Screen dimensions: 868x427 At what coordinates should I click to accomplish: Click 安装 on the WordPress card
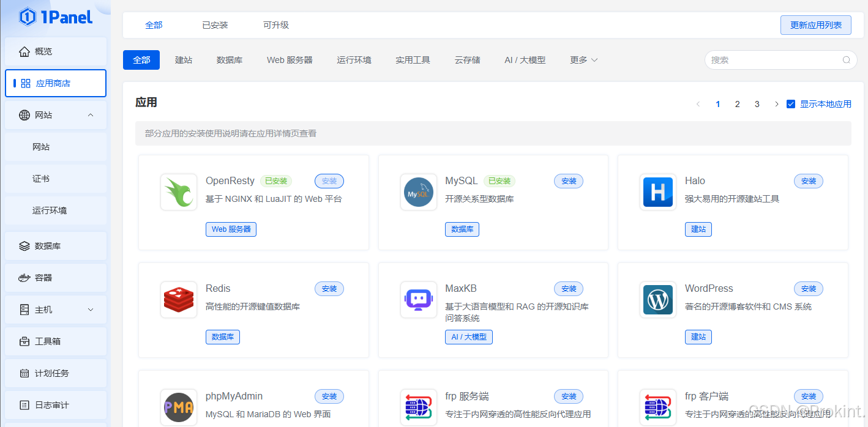coord(809,289)
